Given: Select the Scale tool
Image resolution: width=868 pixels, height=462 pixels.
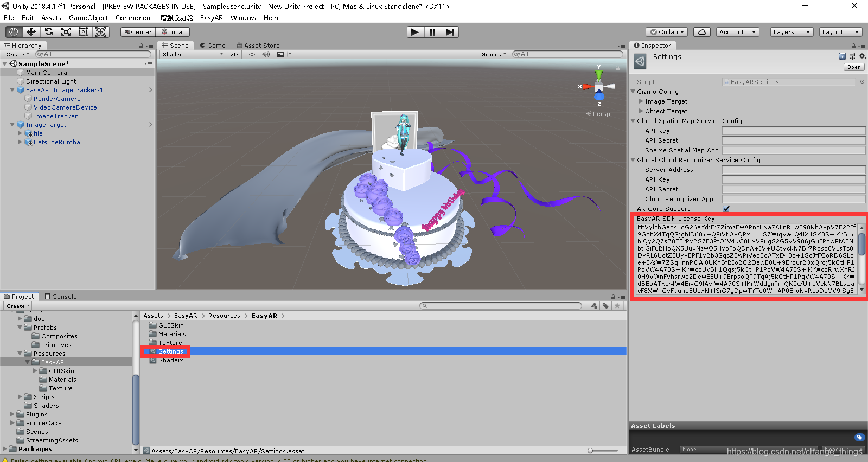Looking at the screenshot, I should (x=66, y=32).
